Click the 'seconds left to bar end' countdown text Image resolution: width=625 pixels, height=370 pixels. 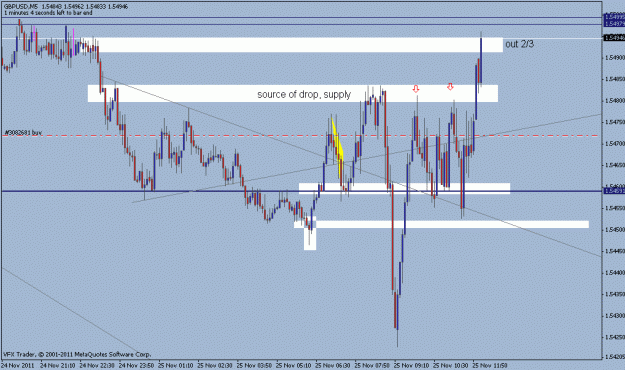coord(48,13)
